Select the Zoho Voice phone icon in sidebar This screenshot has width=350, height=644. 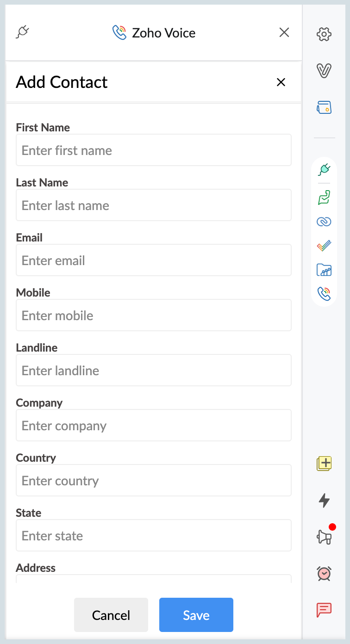[324, 293]
